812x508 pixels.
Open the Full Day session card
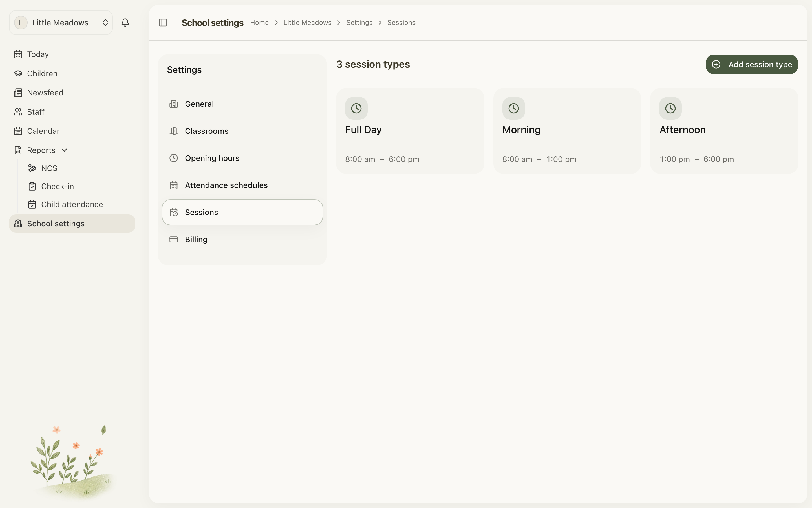point(410,131)
